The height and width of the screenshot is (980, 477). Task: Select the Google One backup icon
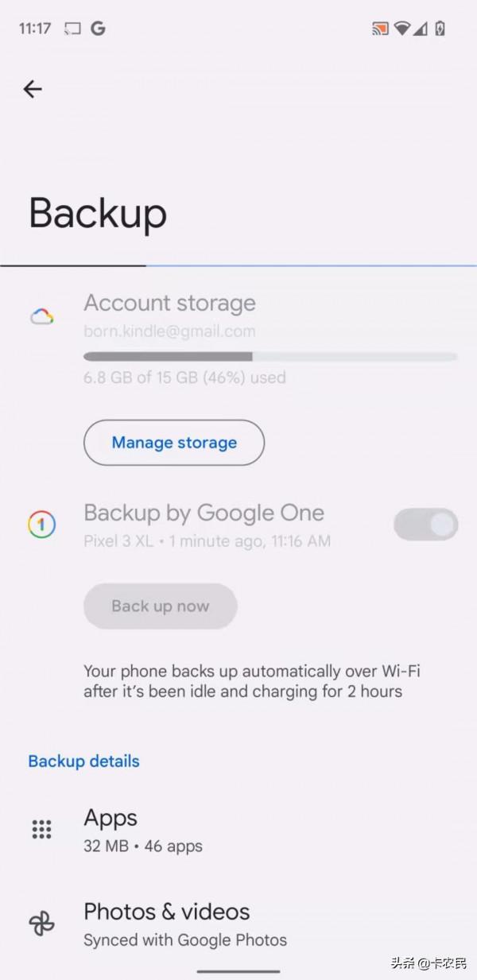pyautogui.click(x=42, y=524)
